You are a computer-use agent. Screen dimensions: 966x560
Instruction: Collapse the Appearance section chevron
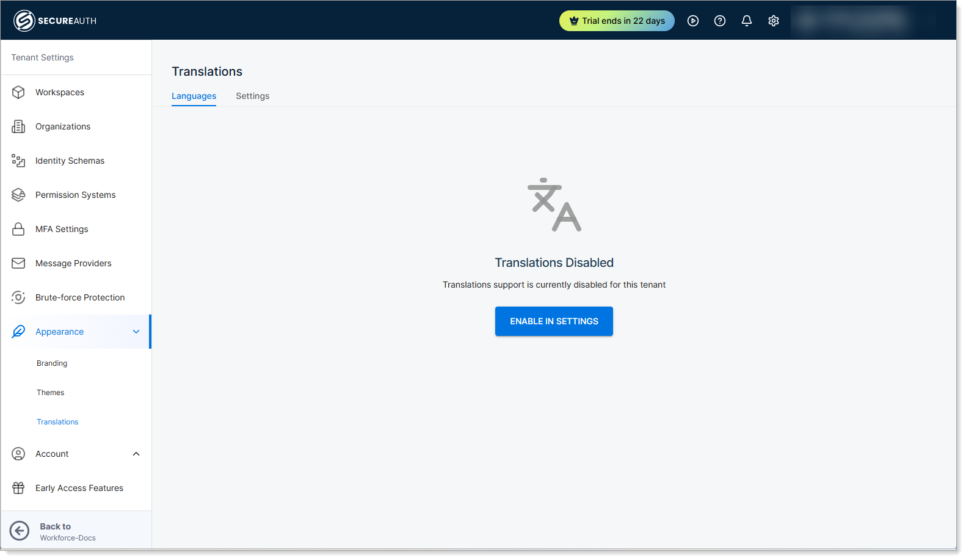click(136, 332)
